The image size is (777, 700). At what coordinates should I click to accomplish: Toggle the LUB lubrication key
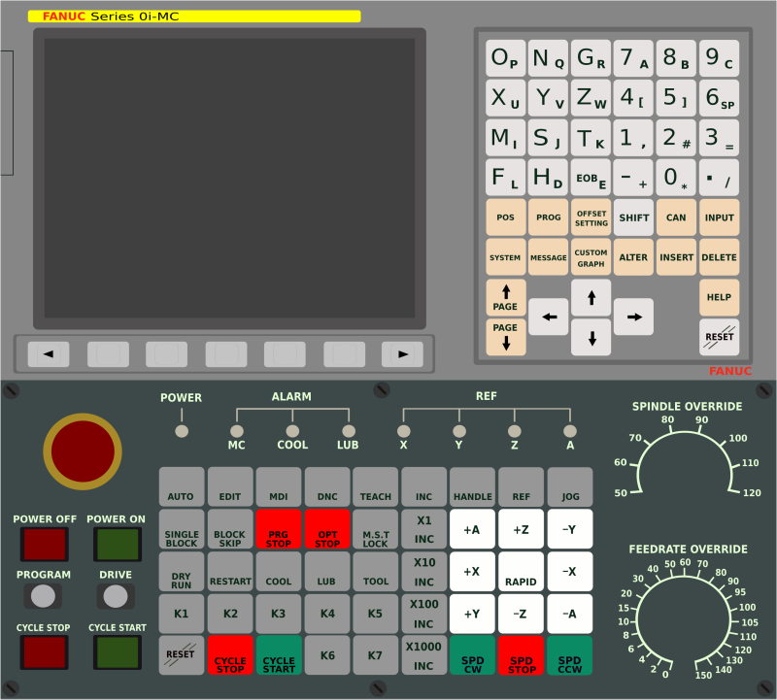tap(327, 571)
